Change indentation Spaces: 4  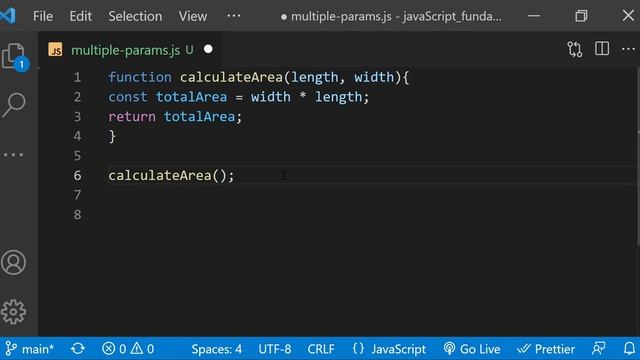pyautogui.click(x=216, y=349)
